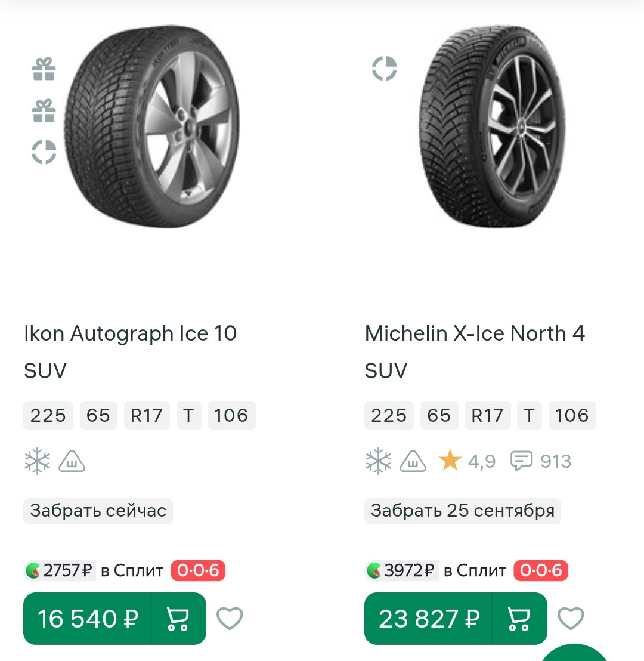
Task: Open the 913 reviews for the Michelin tire
Action: coord(541,461)
